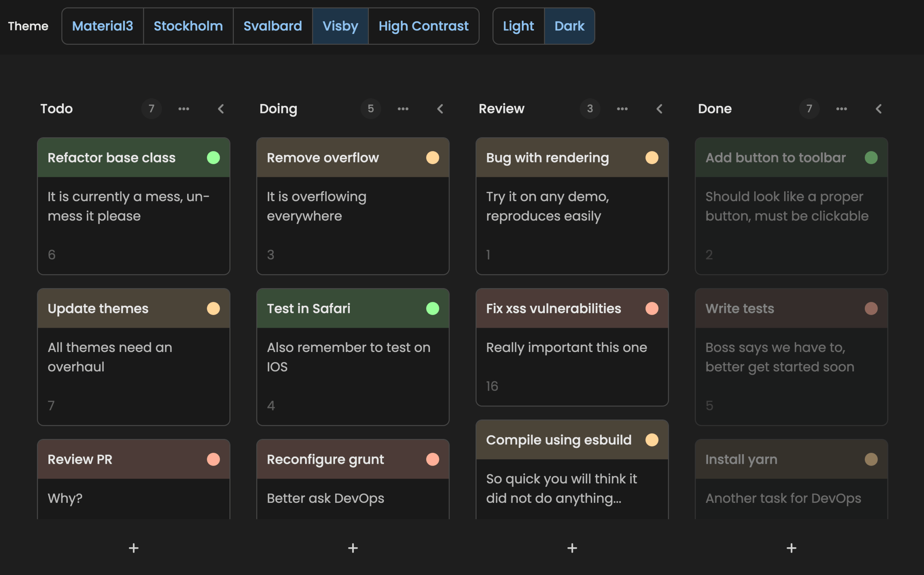Select the Dark mode toggle
This screenshot has height=575, width=924.
click(x=569, y=26)
